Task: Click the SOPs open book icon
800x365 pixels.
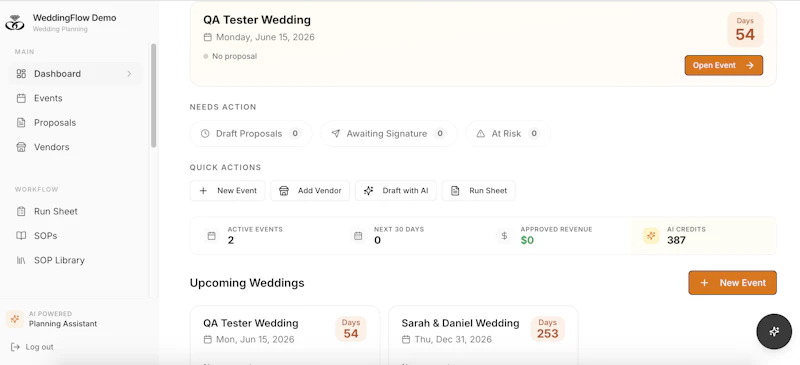Action: click(21, 236)
